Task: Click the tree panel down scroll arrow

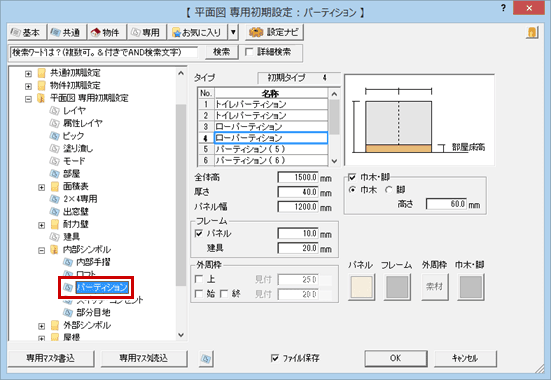Action: (181, 335)
